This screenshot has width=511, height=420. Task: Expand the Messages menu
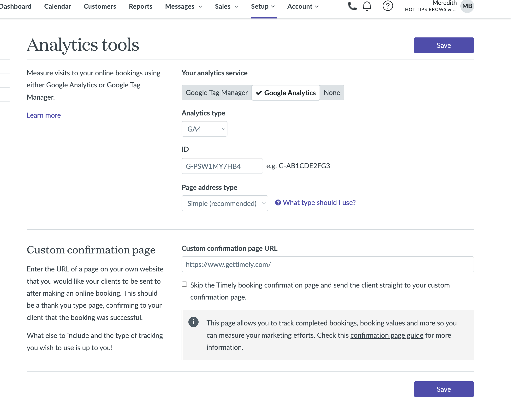(x=183, y=6)
